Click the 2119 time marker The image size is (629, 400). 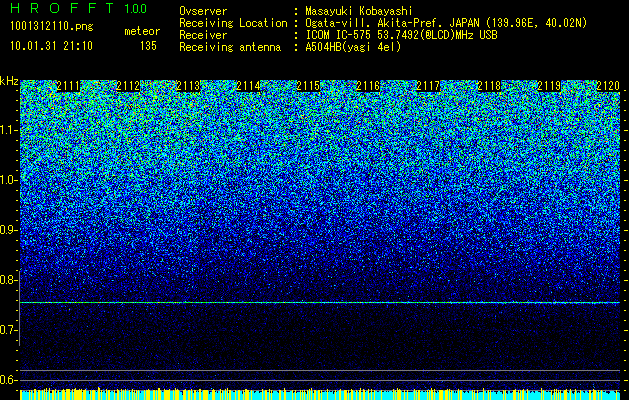pos(549,86)
